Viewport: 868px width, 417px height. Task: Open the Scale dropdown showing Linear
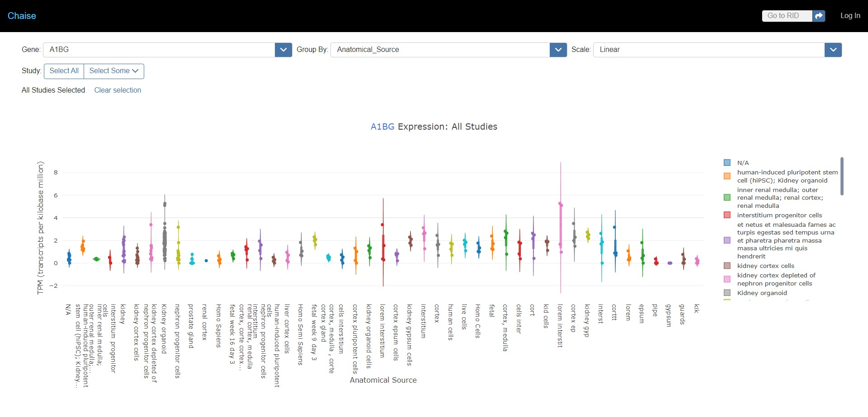point(833,50)
